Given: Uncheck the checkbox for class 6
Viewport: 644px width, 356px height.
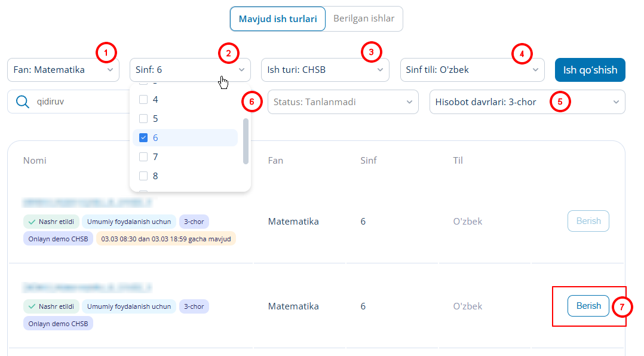Looking at the screenshot, I should [143, 137].
